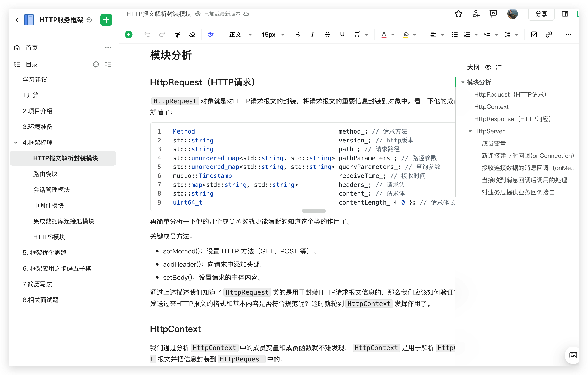Screen dimensions: 588x375
Task: Open the keyboard shortcuts floating button
Action: [573, 356]
